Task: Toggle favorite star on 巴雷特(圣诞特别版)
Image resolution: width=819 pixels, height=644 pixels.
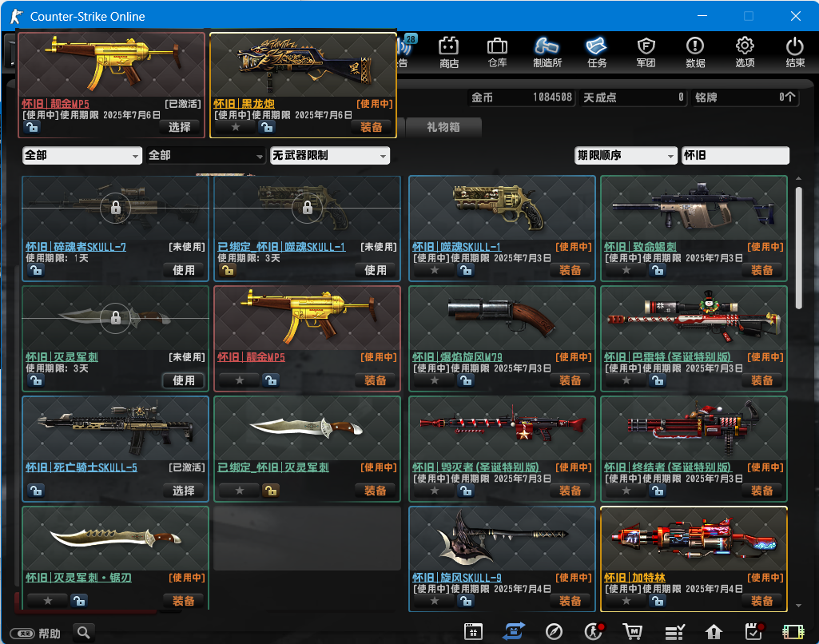Action: pyautogui.click(x=626, y=380)
